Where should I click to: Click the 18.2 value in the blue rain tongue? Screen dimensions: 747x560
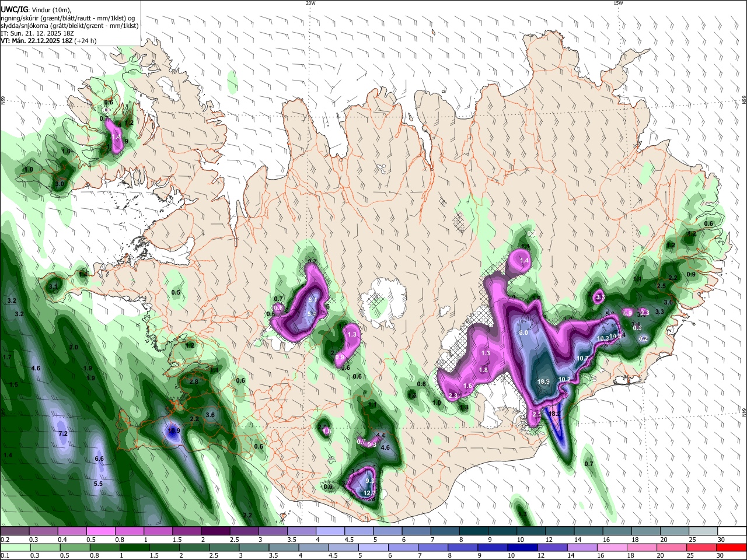555,414
